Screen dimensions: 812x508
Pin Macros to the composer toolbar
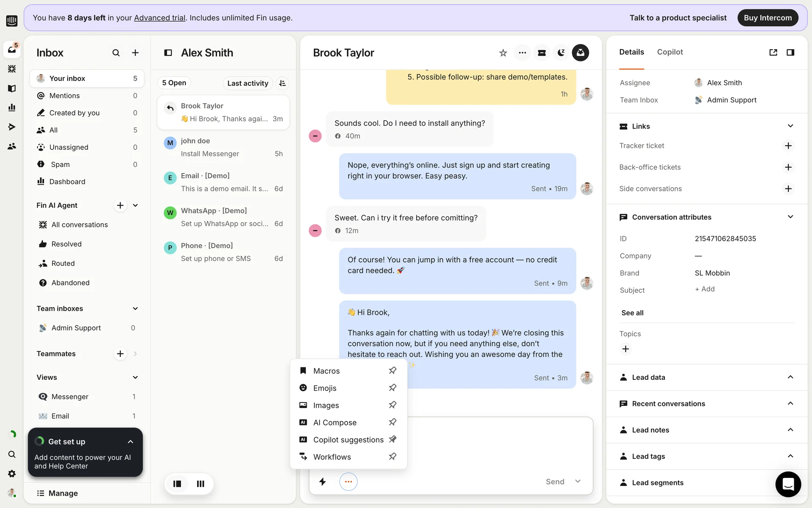pos(392,370)
